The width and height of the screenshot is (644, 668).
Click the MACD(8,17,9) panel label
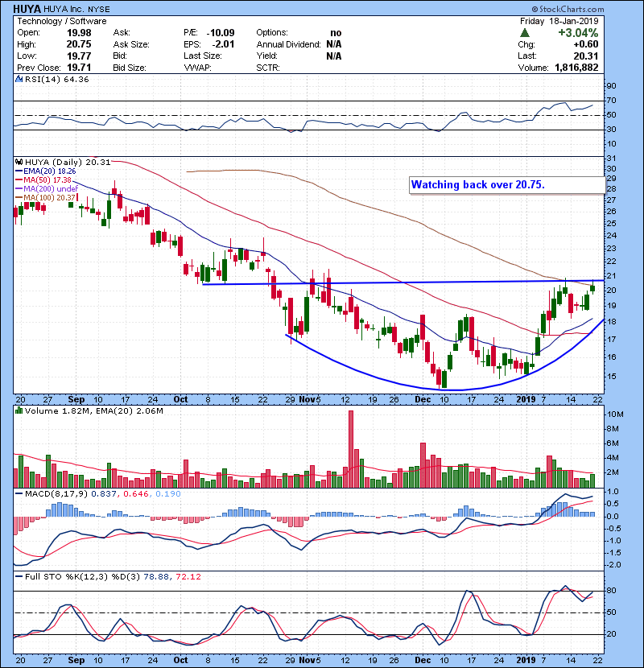(x=56, y=494)
